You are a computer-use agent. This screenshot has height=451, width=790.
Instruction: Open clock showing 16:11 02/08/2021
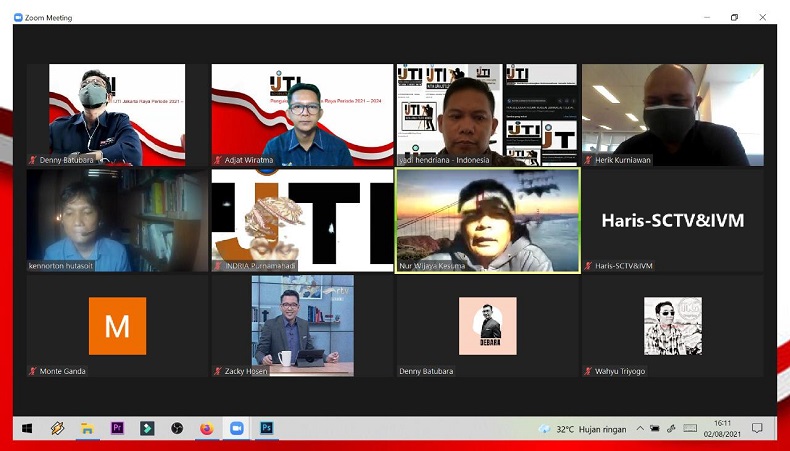pos(722,428)
